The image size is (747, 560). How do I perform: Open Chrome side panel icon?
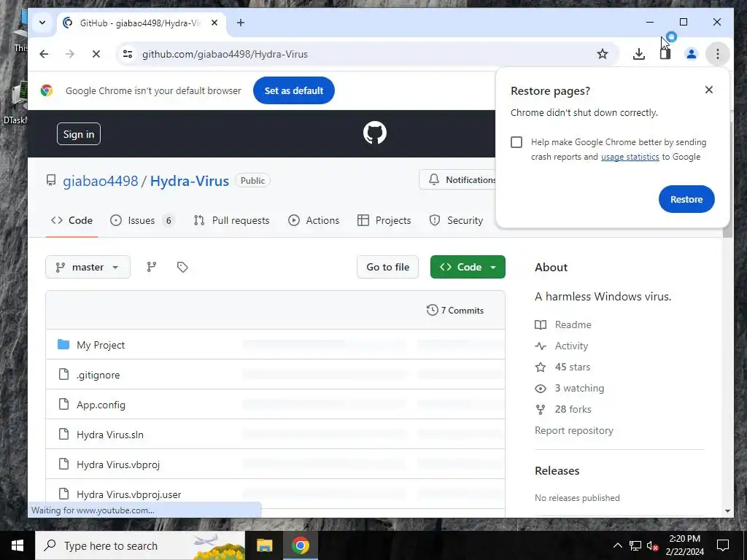(x=665, y=54)
